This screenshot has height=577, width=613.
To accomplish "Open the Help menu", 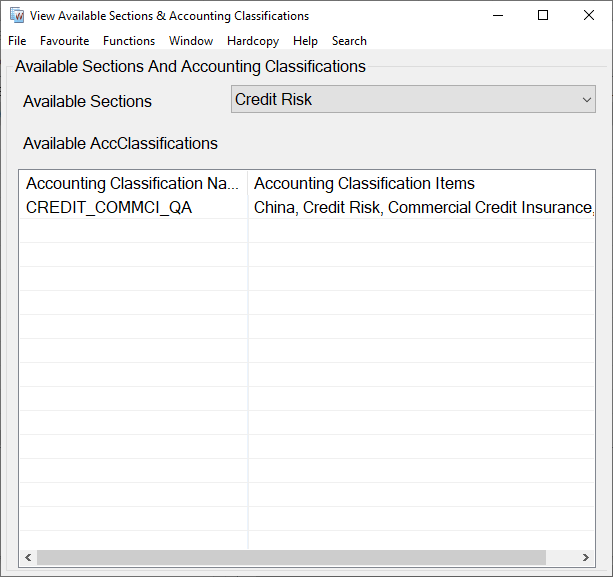I will pyautogui.click(x=305, y=41).
